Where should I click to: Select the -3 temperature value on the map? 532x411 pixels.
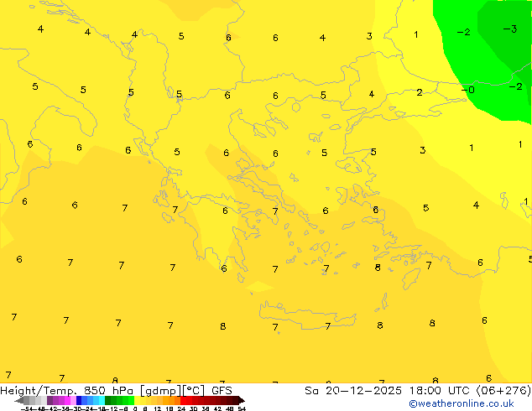[510, 29]
